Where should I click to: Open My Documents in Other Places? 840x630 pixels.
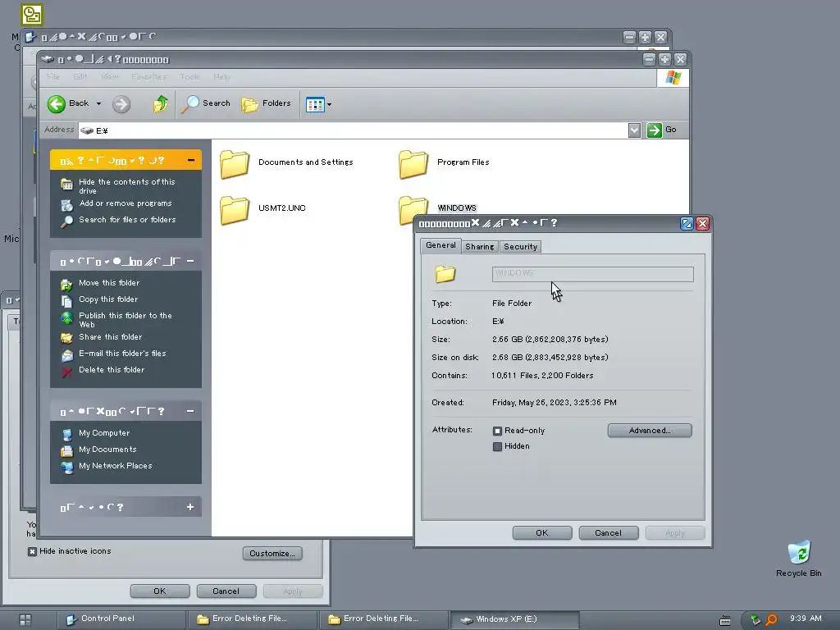coord(107,450)
